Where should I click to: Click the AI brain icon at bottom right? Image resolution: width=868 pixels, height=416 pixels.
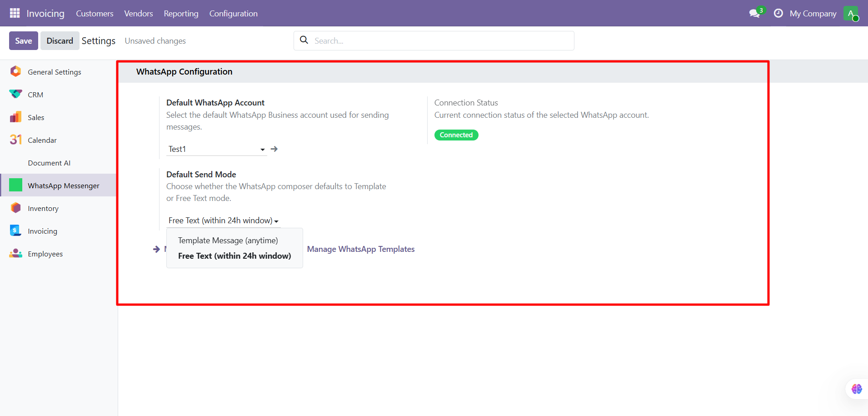(x=857, y=389)
